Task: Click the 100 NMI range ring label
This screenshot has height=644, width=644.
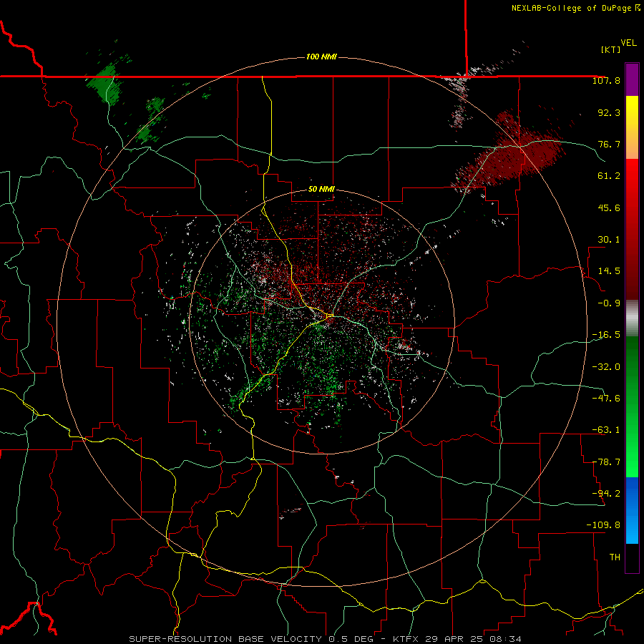Action: click(321, 57)
